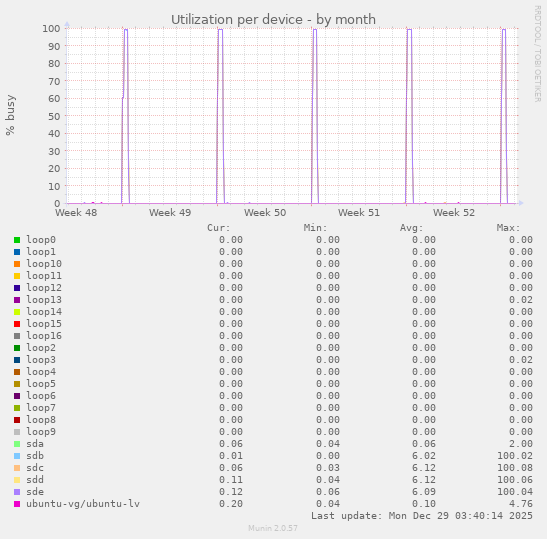Screen dimensions: 547x539
Task: Click the 'Last update' timestamp line
Action: [x=422, y=516]
